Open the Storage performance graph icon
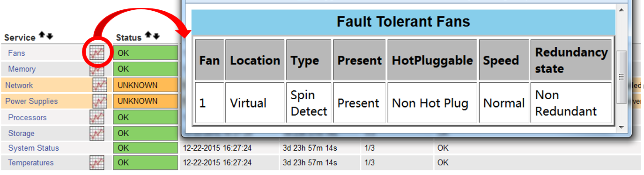This screenshot has height=175, width=644. click(x=97, y=133)
